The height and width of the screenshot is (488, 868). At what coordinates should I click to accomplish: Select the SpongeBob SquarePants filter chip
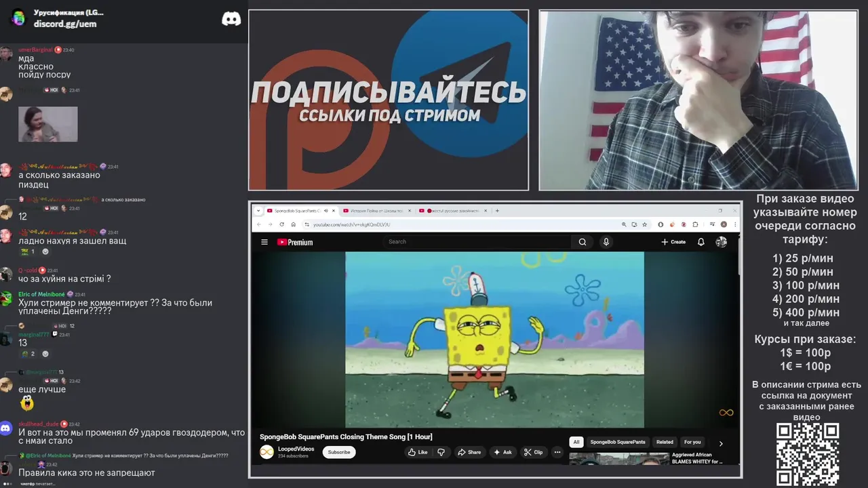coord(618,442)
